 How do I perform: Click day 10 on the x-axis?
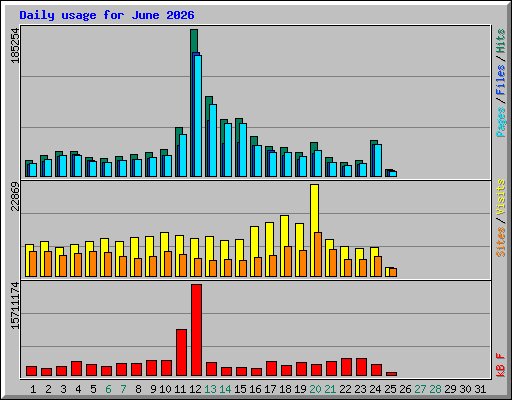pos(165,389)
